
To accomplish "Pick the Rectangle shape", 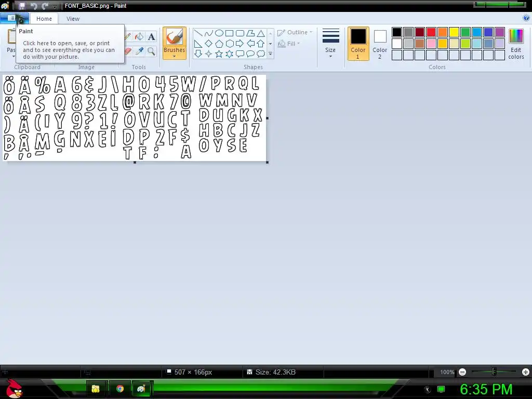I will click(x=230, y=33).
